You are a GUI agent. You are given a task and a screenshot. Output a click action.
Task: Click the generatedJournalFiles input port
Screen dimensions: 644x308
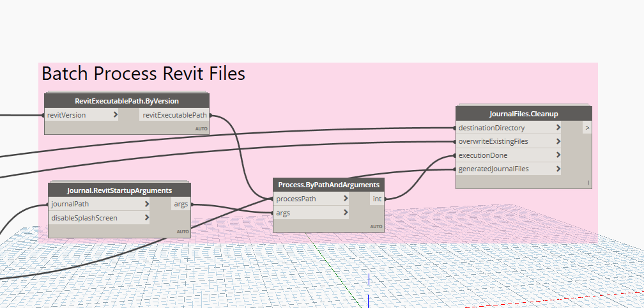pos(509,169)
